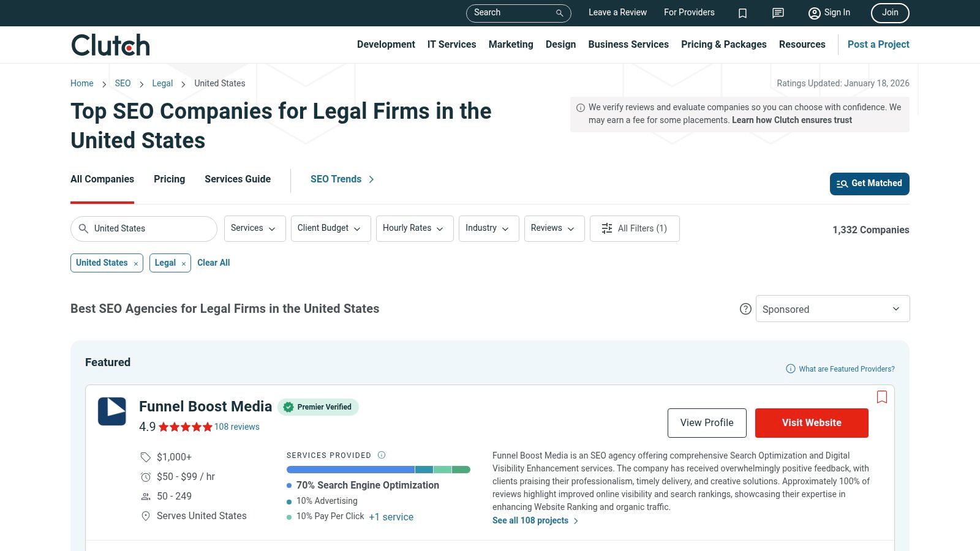Switch to the Pricing tab

[169, 179]
